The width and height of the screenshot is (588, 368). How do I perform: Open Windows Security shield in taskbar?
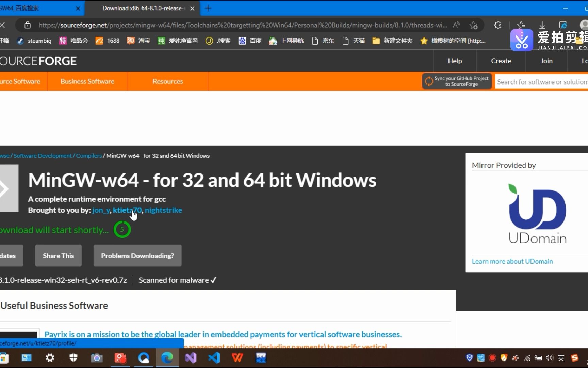[x=73, y=358]
